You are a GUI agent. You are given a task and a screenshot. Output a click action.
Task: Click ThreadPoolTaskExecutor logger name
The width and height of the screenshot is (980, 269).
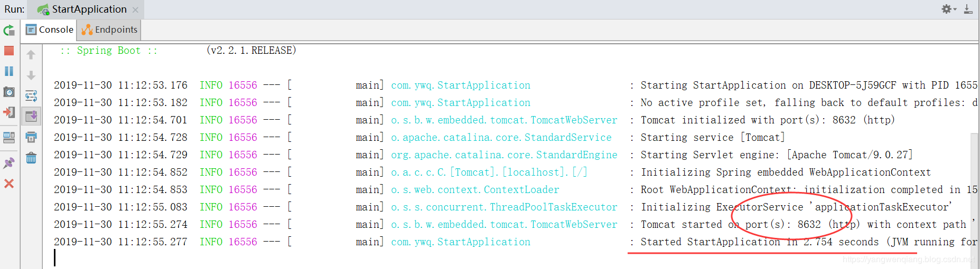pyautogui.click(x=504, y=207)
